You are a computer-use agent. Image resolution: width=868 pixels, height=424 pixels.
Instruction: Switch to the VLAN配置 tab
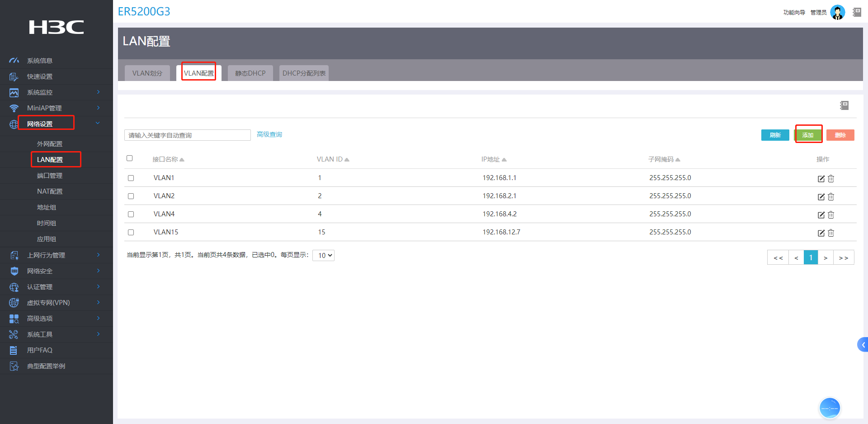[x=199, y=73]
